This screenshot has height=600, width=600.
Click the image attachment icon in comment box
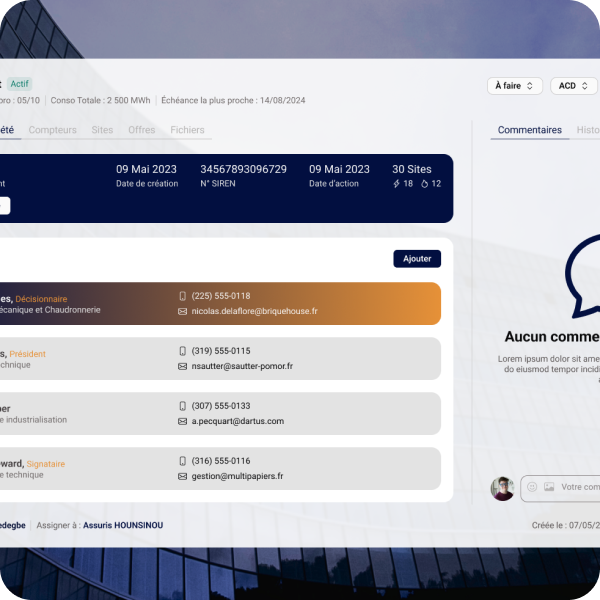549,487
